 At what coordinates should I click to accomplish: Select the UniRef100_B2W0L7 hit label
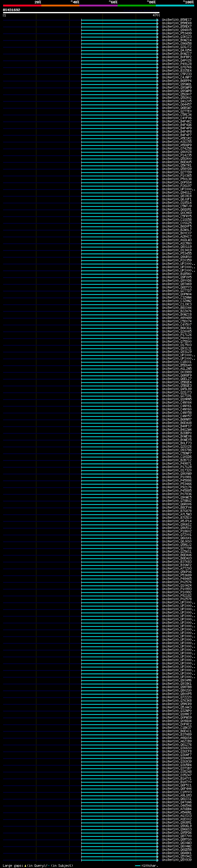pyautogui.click(x=176, y=230)
